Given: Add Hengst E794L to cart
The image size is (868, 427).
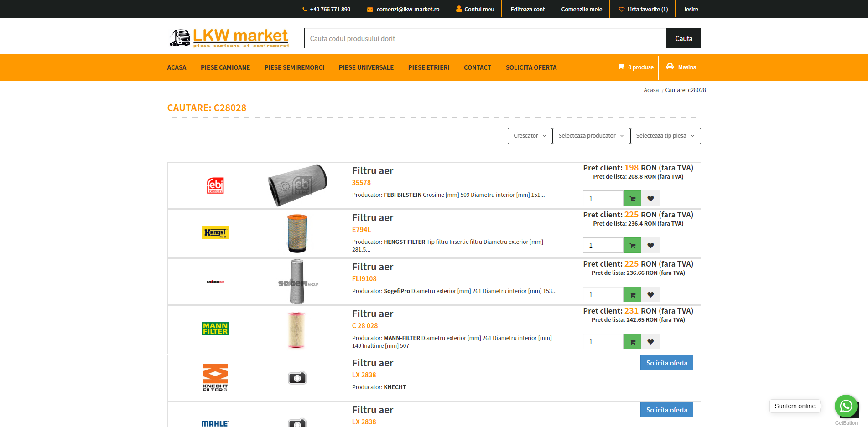Looking at the screenshot, I should 632,245.
